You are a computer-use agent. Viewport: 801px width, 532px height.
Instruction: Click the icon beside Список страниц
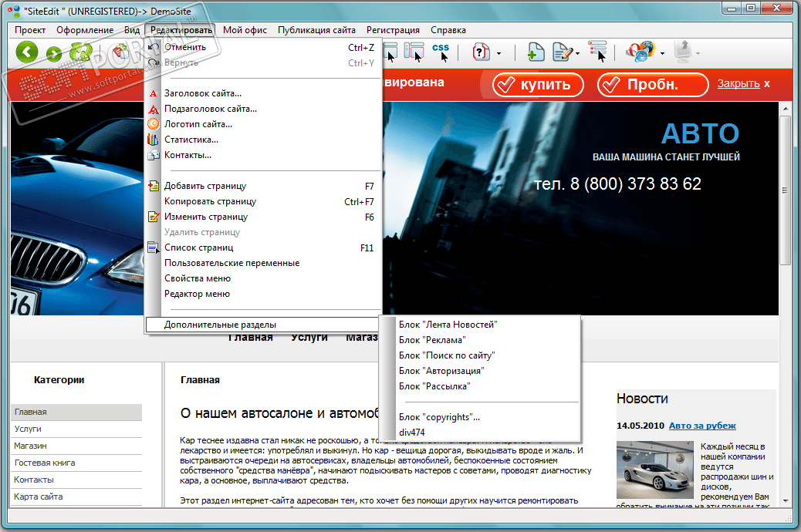[154, 247]
